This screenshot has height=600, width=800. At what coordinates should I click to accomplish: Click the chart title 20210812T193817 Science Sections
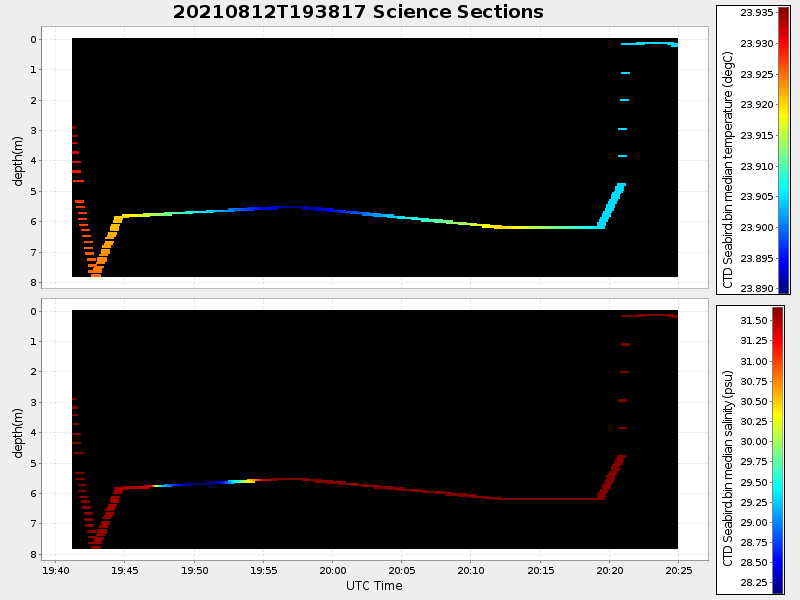(x=358, y=12)
